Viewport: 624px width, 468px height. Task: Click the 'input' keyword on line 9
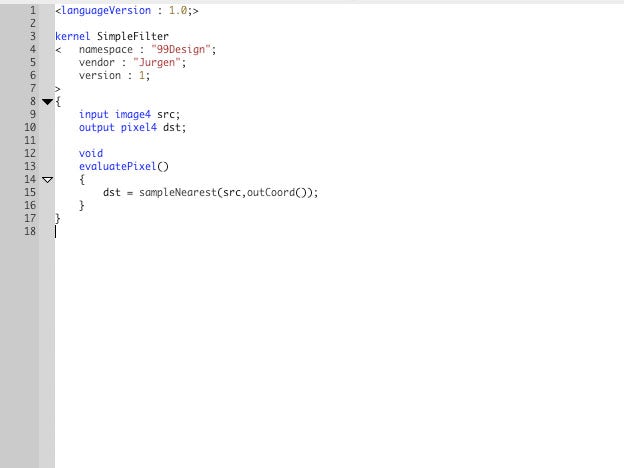[94, 115]
